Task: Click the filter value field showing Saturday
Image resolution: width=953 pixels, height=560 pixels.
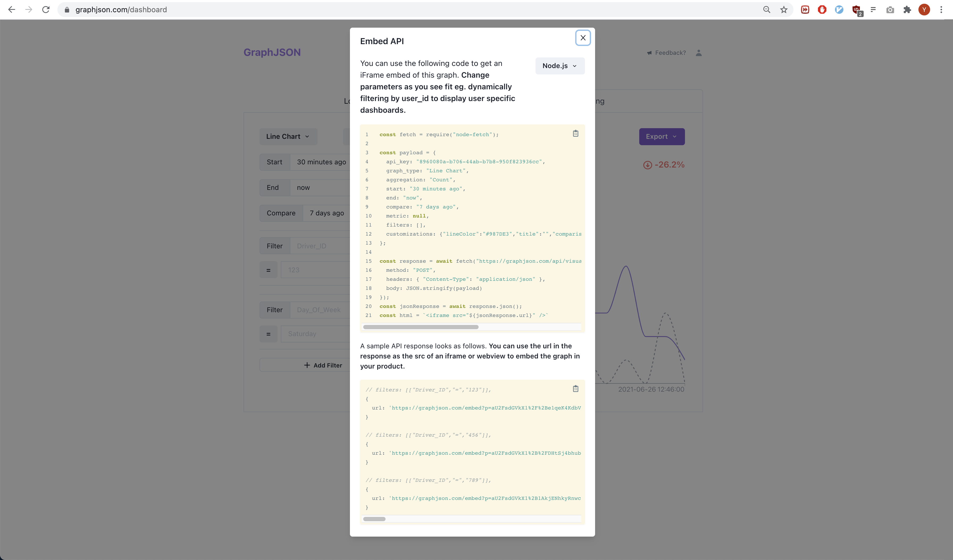Action: (x=316, y=334)
